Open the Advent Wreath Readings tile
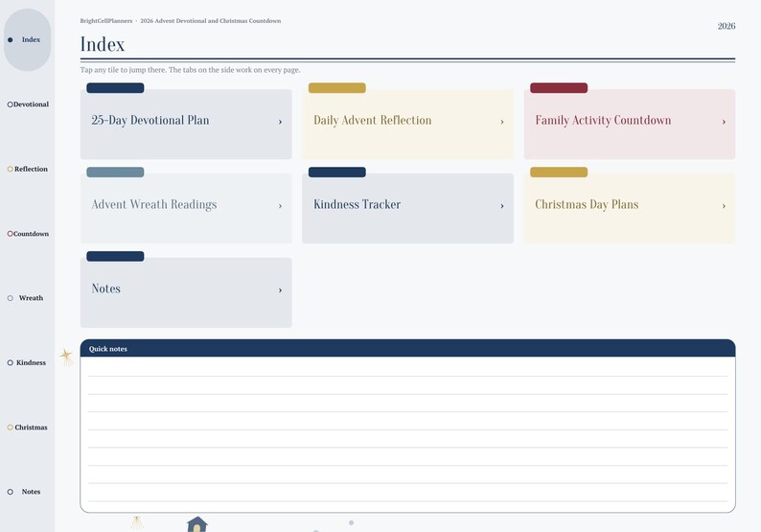This screenshot has height=532, width=761. point(186,208)
